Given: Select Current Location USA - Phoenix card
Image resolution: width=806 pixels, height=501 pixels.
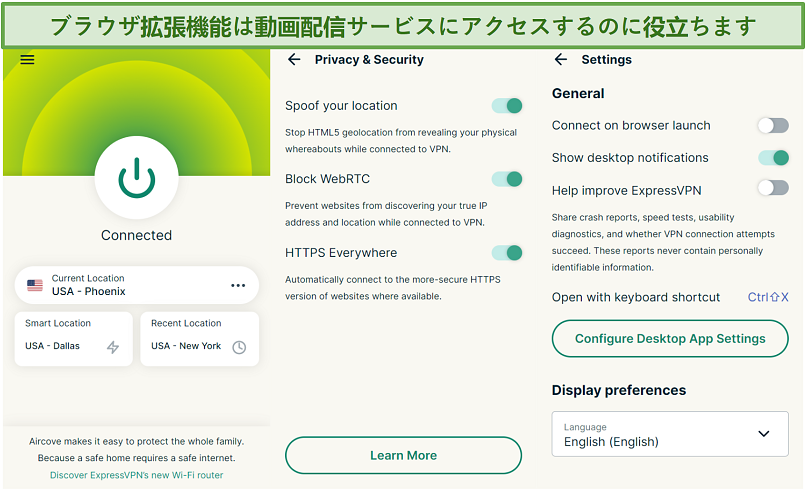Looking at the screenshot, I should tap(137, 285).
